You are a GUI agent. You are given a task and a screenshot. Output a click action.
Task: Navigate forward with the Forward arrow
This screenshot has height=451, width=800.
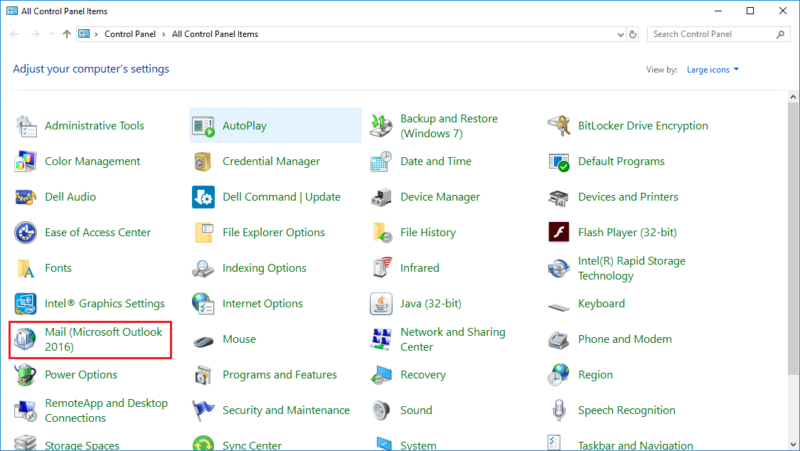point(35,34)
